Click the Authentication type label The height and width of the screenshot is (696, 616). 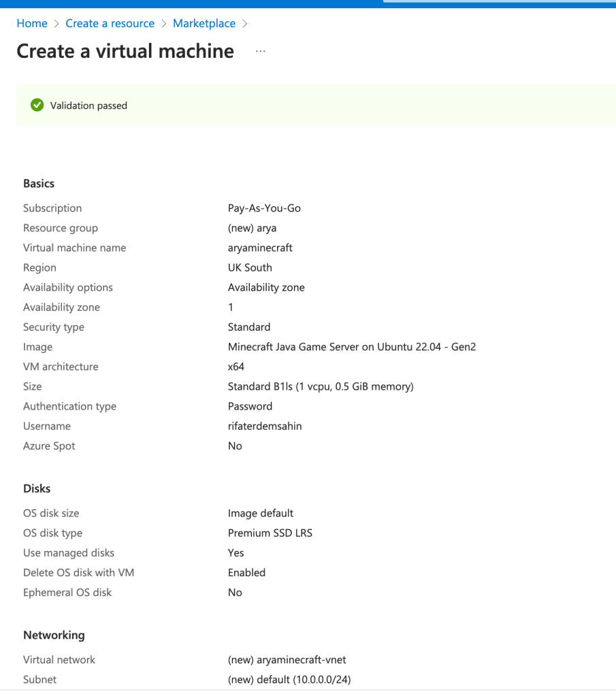pyautogui.click(x=69, y=407)
